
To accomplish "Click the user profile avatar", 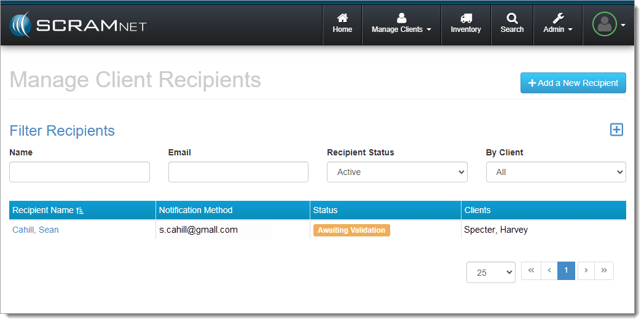I will click(605, 25).
